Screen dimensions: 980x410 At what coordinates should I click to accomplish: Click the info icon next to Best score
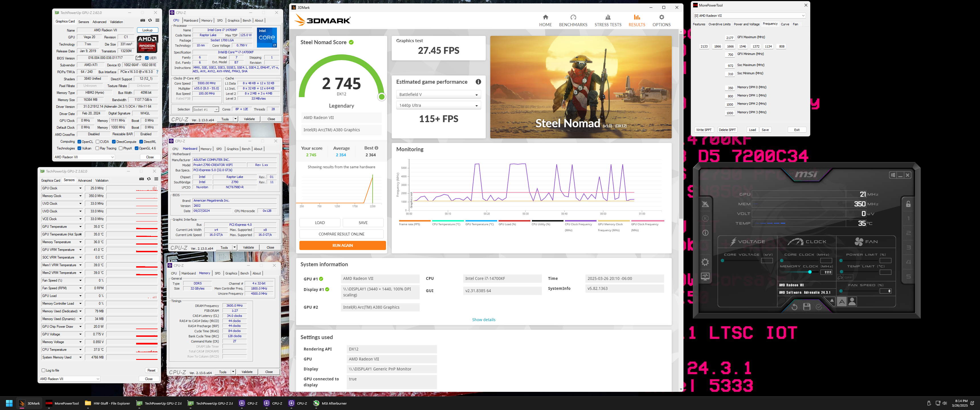coord(376,148)
